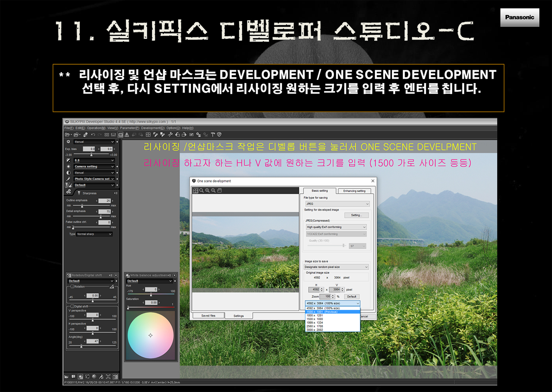Click the histogram icon in bottom toolbar
This screenshot has width=552, height=392.
(x=67, y=377)
